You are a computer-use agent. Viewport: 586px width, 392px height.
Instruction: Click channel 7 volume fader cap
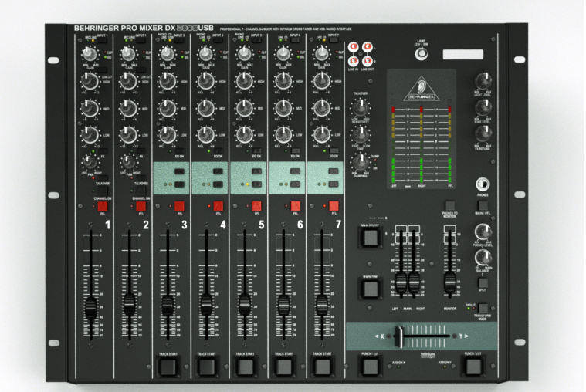tap(322, 305)
